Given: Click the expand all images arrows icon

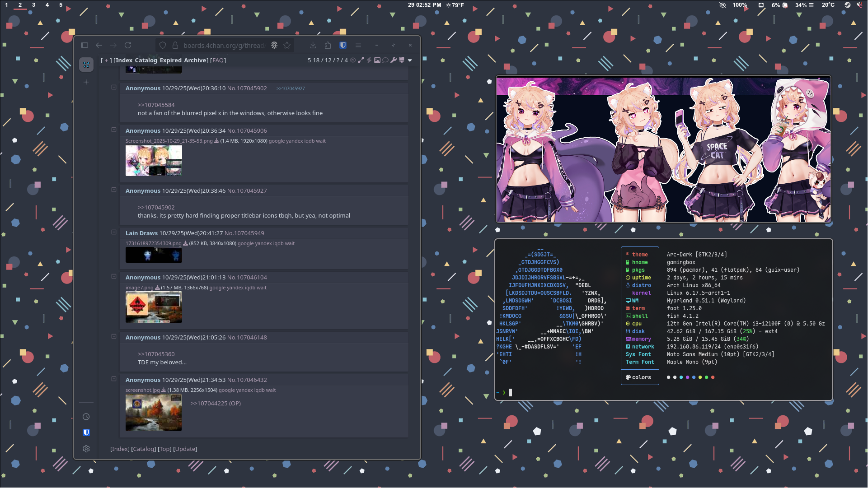Looking at the screenshot, I should [x=361, y=60].
